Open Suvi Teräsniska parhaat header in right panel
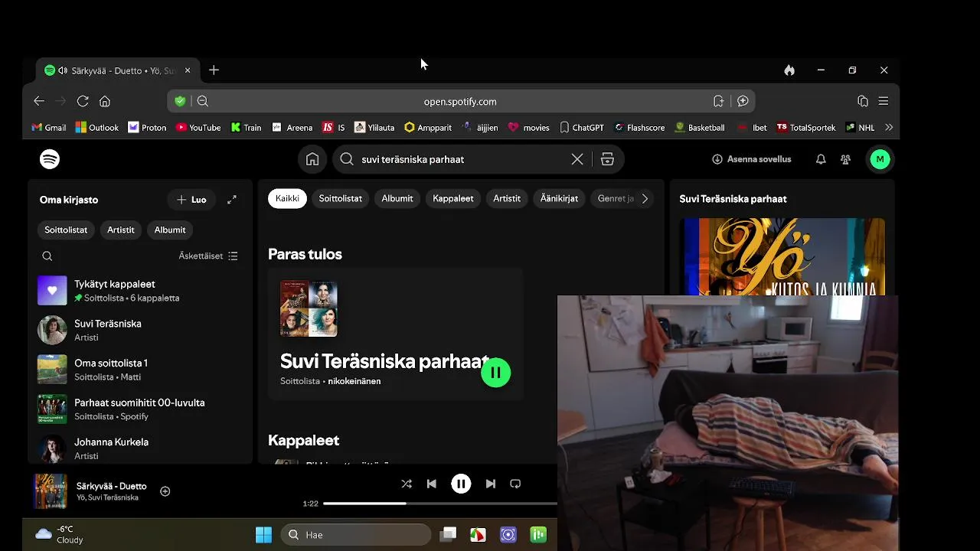Screen dimensions: 980x551 [x=733, y=199]
